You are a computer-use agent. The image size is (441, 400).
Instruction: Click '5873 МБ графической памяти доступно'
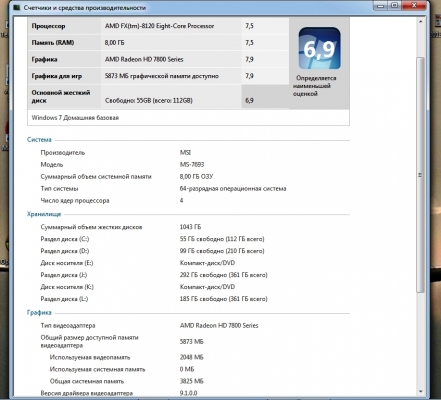(x=162, y=76)
